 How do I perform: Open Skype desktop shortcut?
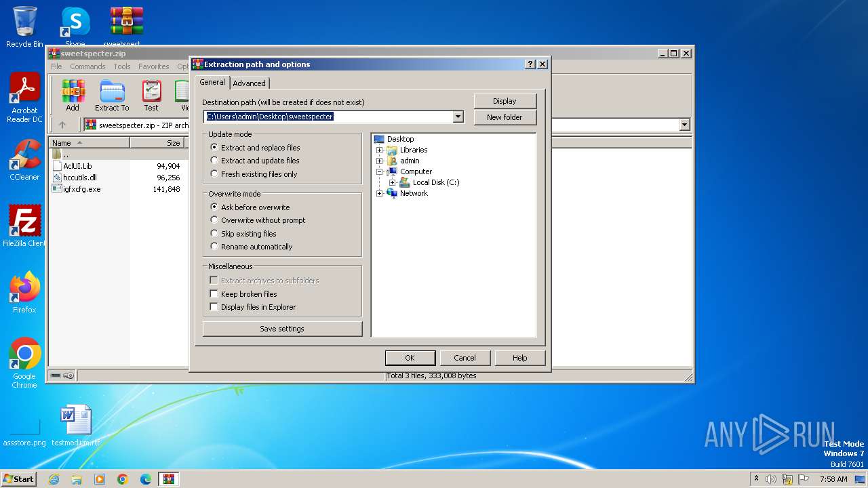pos(75,27)
